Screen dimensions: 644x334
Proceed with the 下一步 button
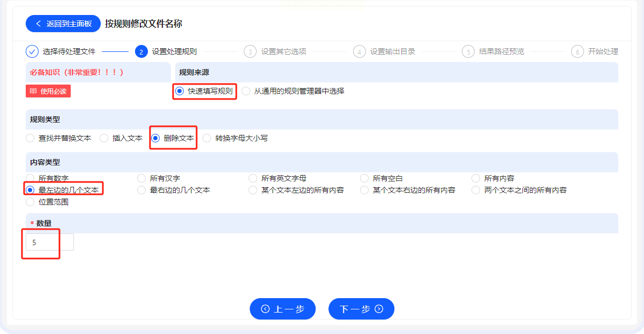[362, 309]
